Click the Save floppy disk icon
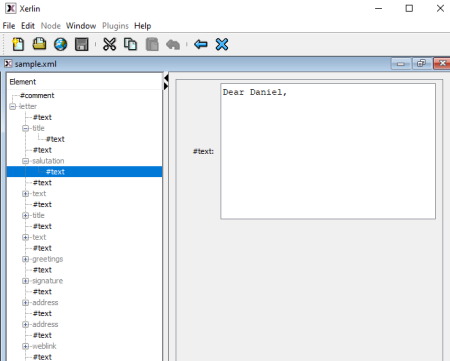 click(x=82, y=44)
